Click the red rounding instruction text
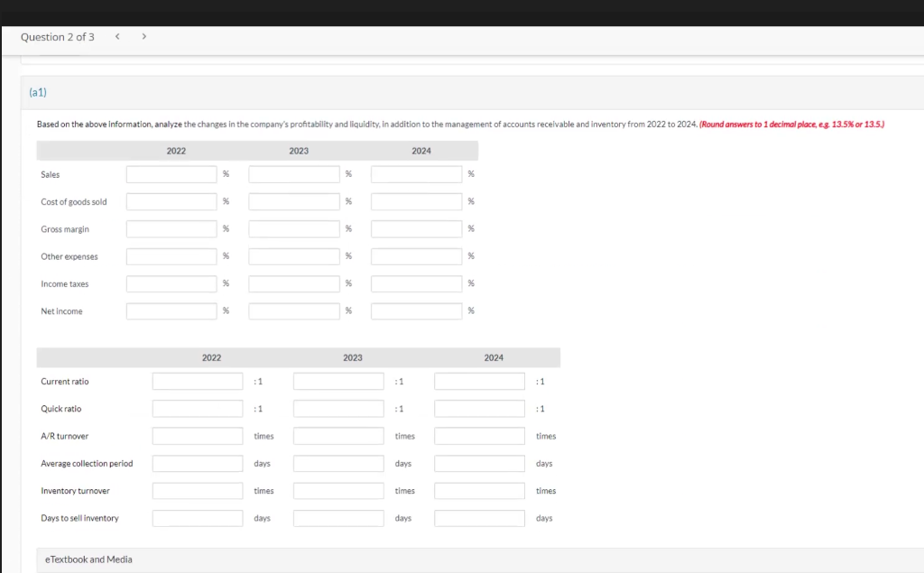The height and width of the screenshot is (573, 924). click(791, 125)
